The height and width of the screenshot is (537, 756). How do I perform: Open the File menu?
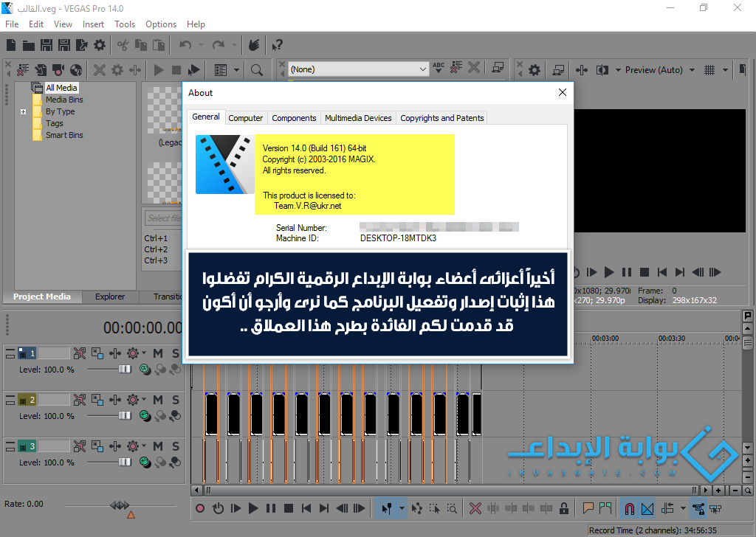[12, 24]
